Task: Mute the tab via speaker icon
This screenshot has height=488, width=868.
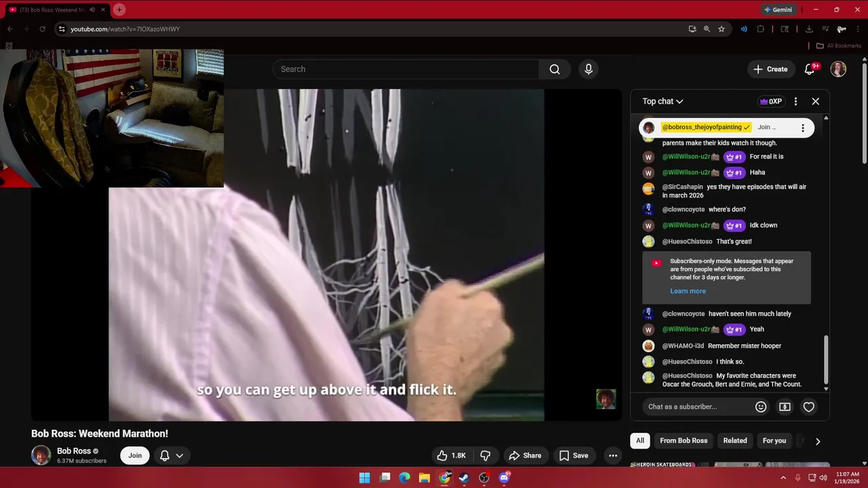Action: point(92,9)
